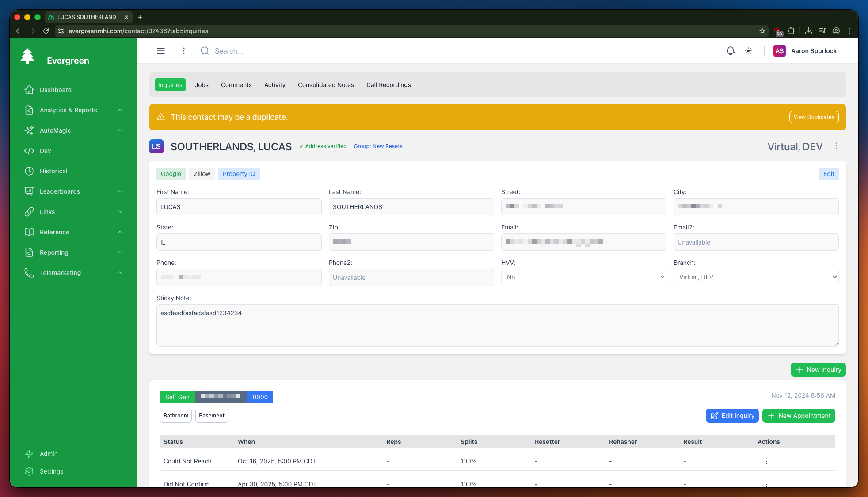
Task: Open the contact options menu near Virtual, DEV
Action: (836, 146)
